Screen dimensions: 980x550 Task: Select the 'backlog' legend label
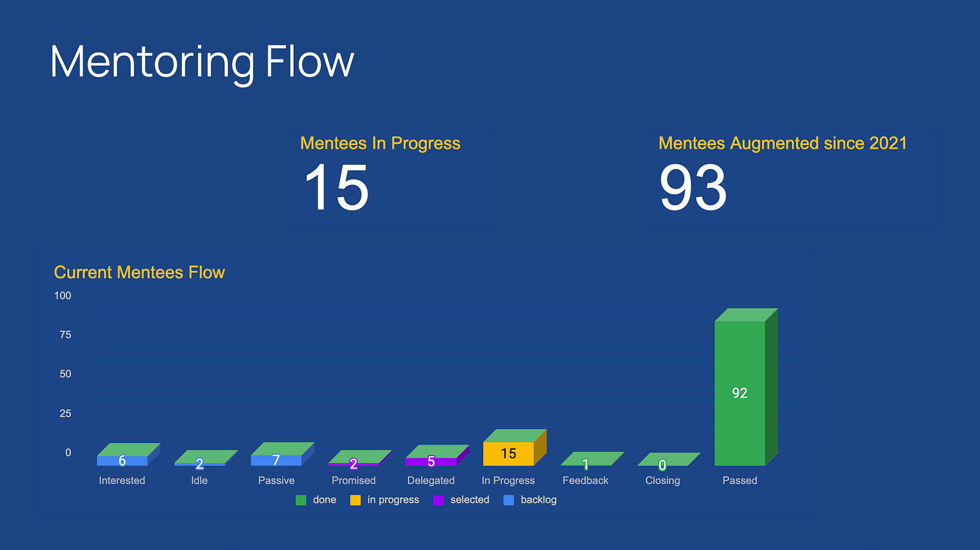pos(538,500)
